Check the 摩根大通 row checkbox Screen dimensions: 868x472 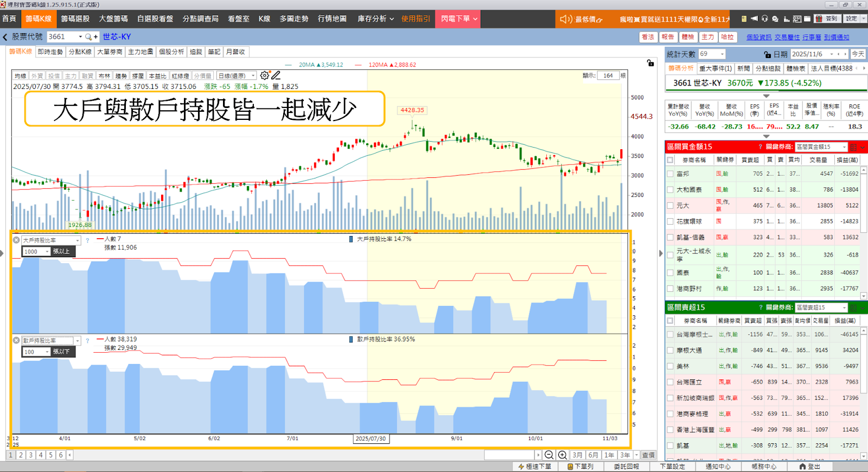pyautogui.click(x=670, y=350)
